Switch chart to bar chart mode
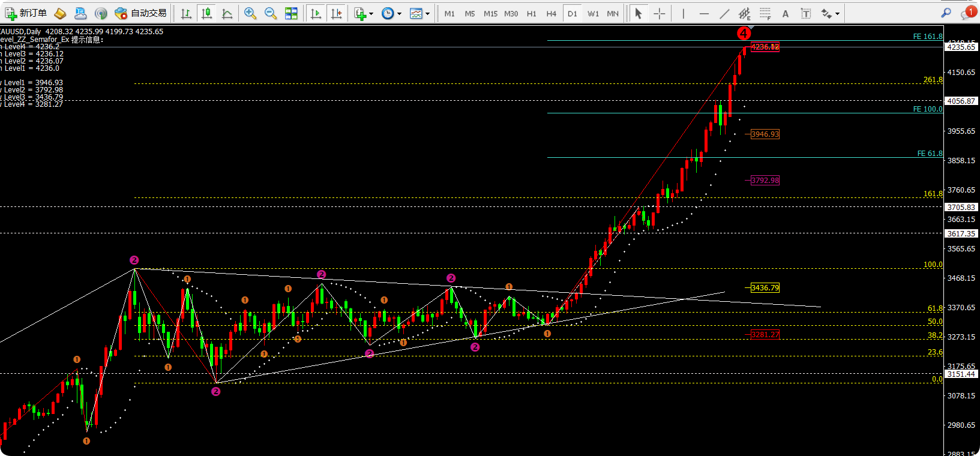The image size is (980, 456). pos(187,13)
